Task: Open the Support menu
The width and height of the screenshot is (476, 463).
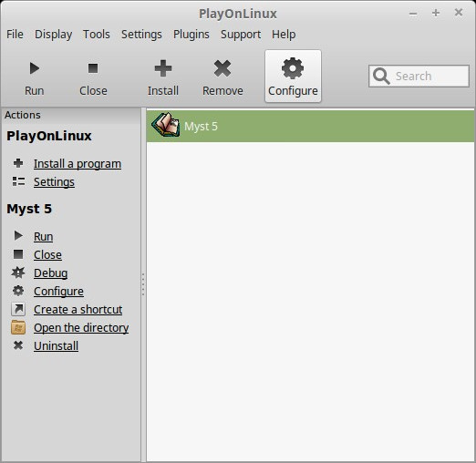Action: (x=241, y=35)
